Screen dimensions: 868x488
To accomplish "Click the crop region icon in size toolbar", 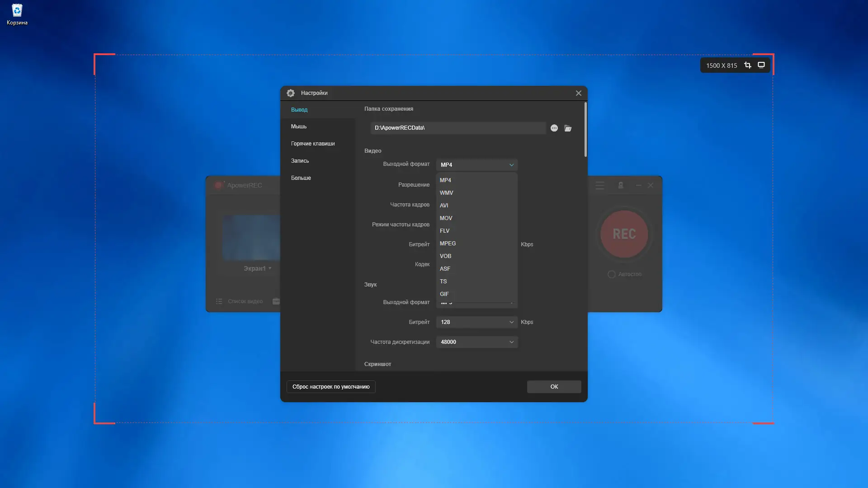I will coord(748,65).
